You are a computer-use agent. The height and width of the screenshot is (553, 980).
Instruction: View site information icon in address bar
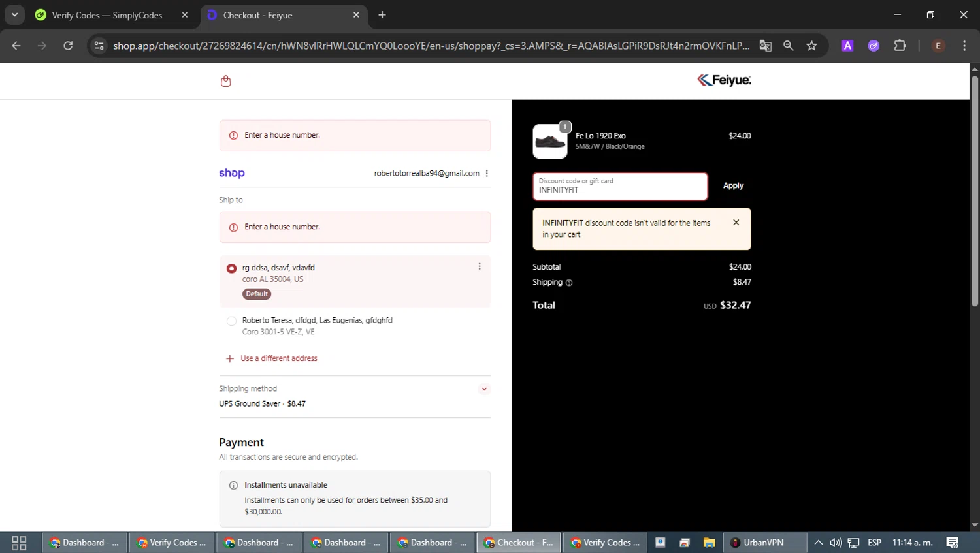pyautogui.click(x=99, y=46)
